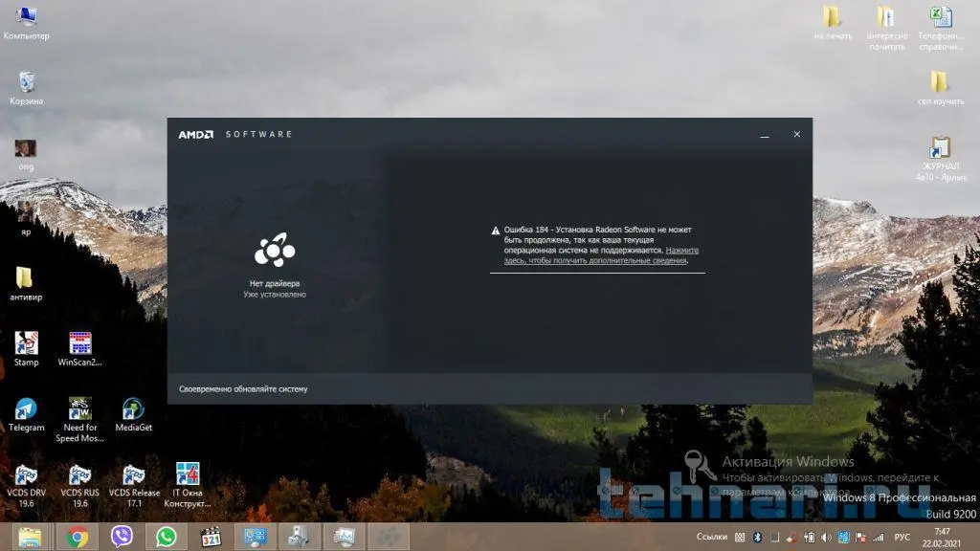This screenshot has width=980, height=551.
Task: Click network signal tray icon
Action: pyautogui.click(x=879, y=538)
